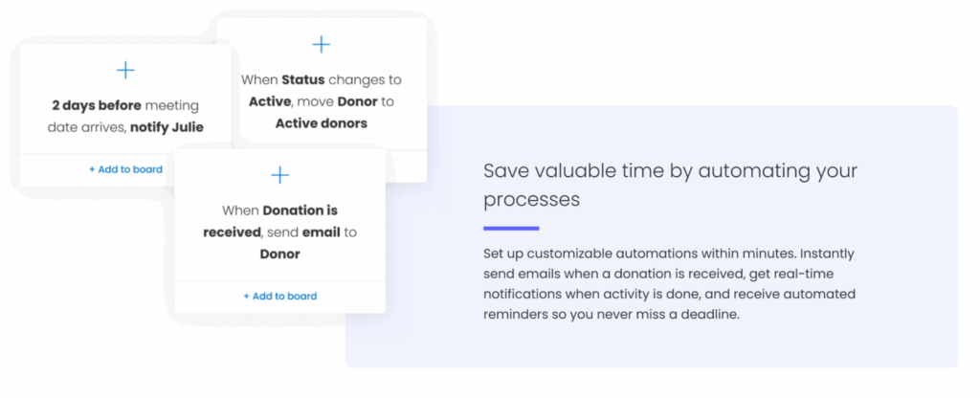The width and height of the screenshot is (980, 398).
Task: Click the word 'When' in the Donation card
Action: tap(240, 210)
